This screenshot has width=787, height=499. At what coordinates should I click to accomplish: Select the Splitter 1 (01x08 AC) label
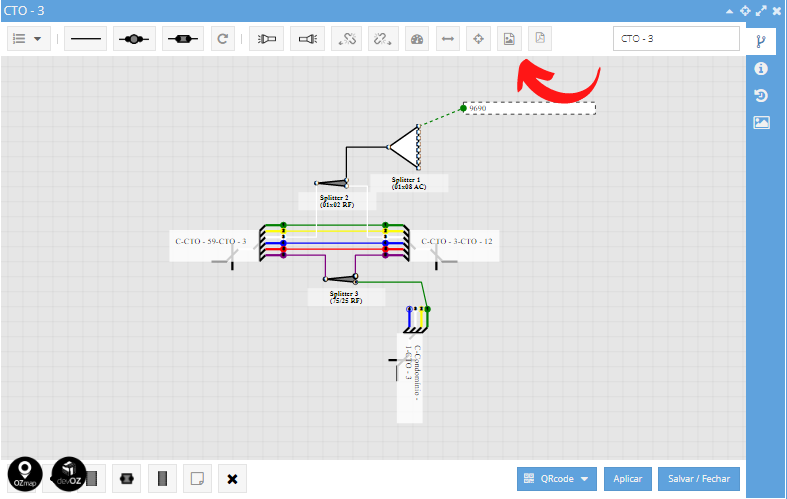tap(409, 183)
